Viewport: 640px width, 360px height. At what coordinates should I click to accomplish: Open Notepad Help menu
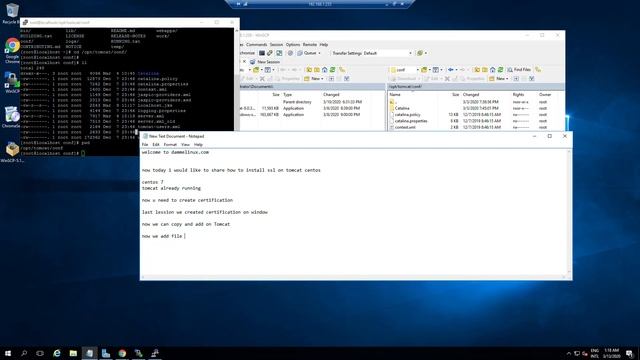click(x=198, y=144)
